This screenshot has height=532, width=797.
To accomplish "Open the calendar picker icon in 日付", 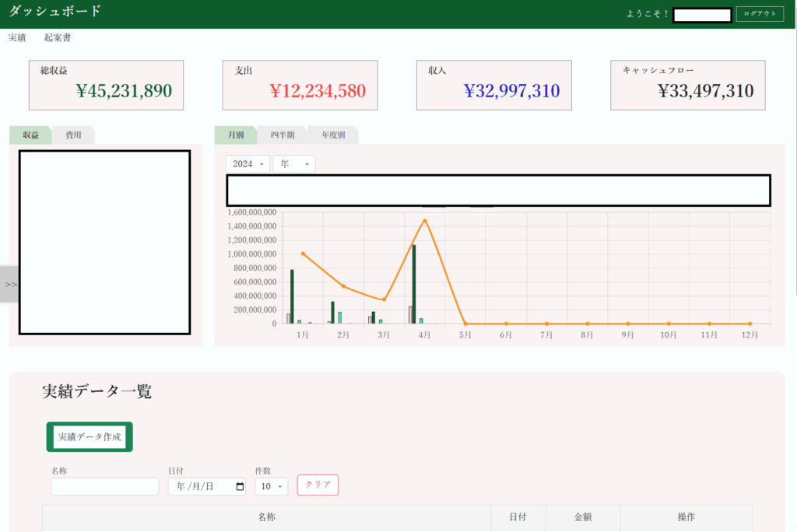I will point(240,486).
